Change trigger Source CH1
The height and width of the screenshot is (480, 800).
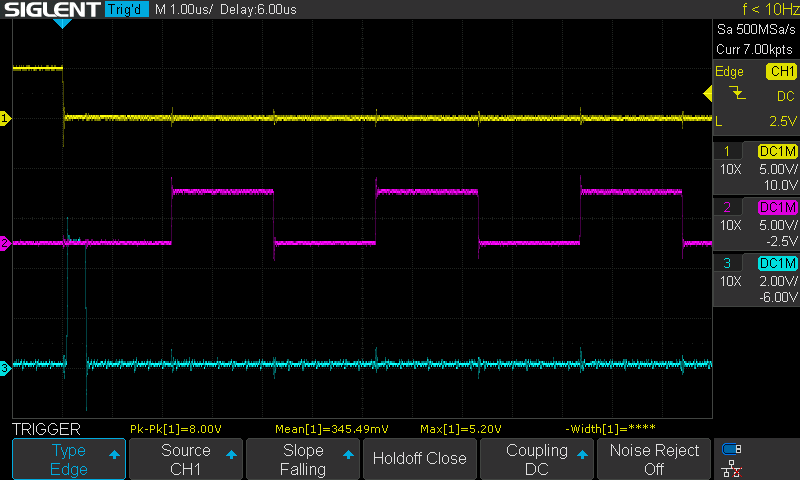tap(186, 459)
